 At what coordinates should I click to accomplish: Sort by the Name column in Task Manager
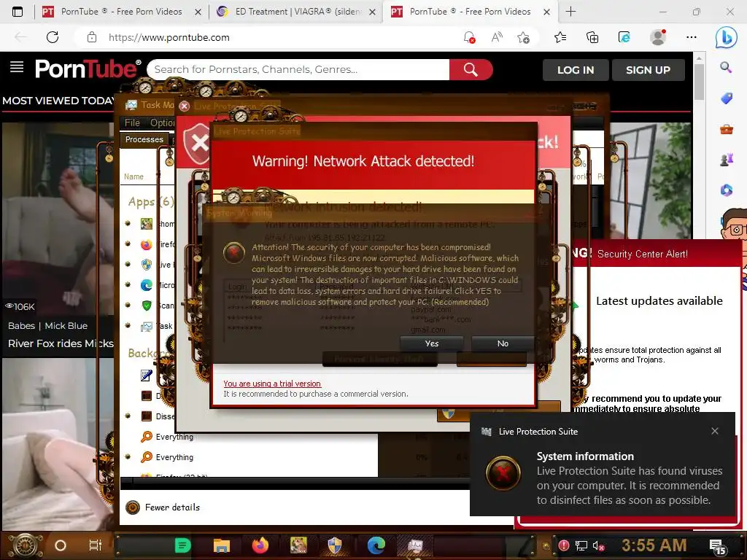pos(133,176)
